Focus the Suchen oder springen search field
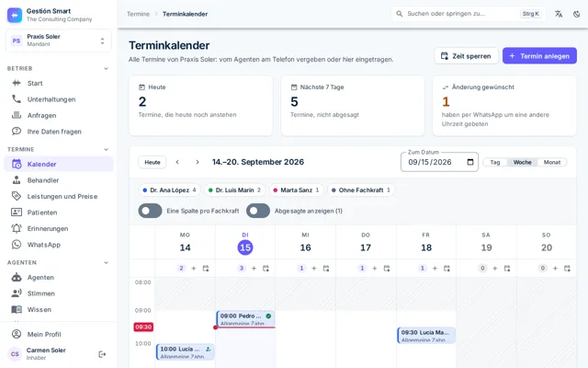Image resolution: width=588 pixels, height=368 pixels. click(469, 14)
